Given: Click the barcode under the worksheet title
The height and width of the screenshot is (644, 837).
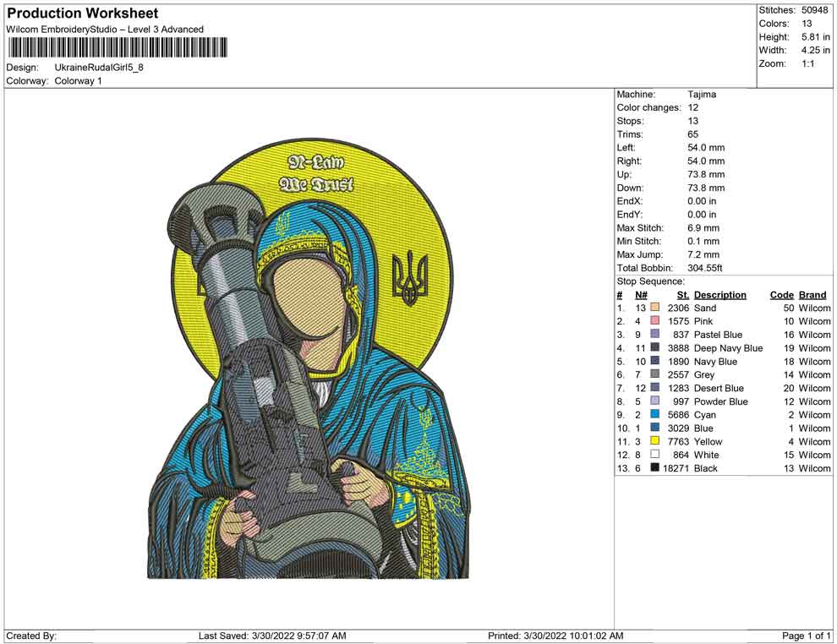Looking at the screenshot, I should point(117,47).
